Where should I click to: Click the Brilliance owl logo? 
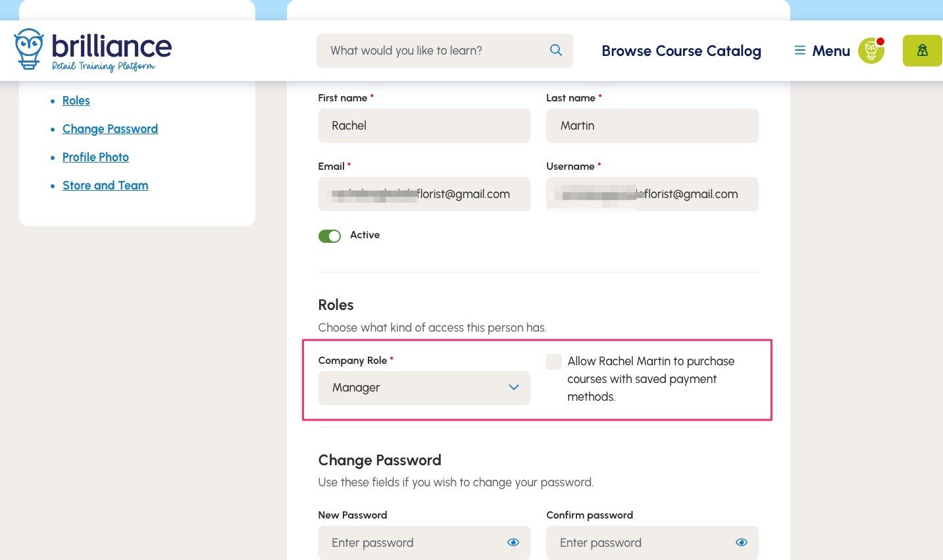pos(29,49)
